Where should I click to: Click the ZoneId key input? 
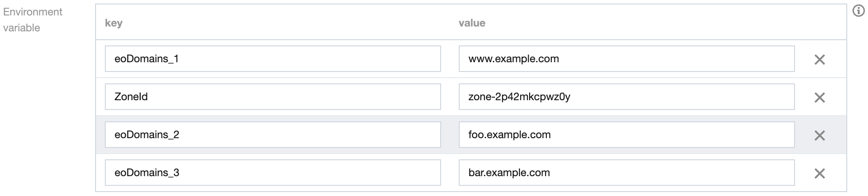pos(273,97)
